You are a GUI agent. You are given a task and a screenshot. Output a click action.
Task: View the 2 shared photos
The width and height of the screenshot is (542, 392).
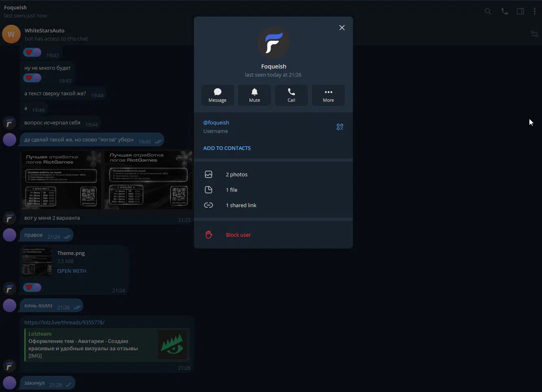[273, 174]
